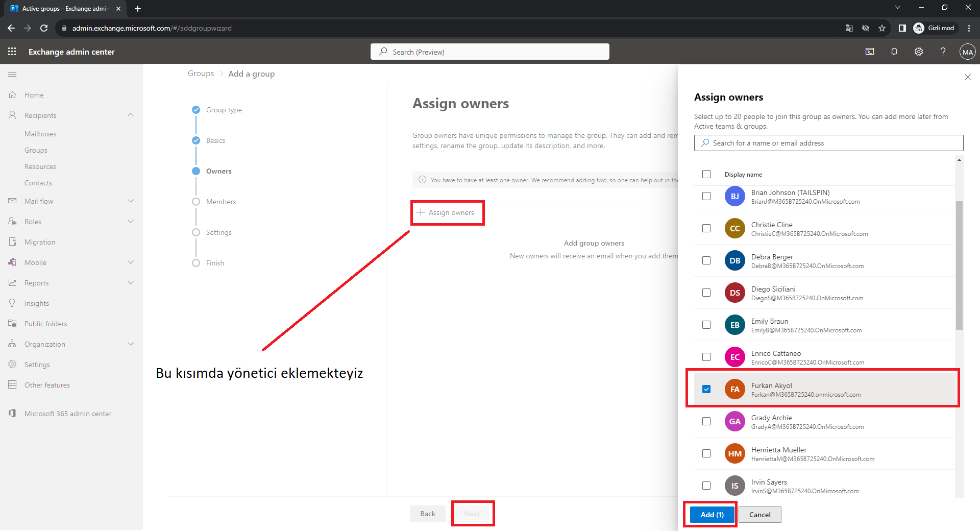Click the MA account avatar
This screenshot has height=531, width=980.
tap(967, 52)
